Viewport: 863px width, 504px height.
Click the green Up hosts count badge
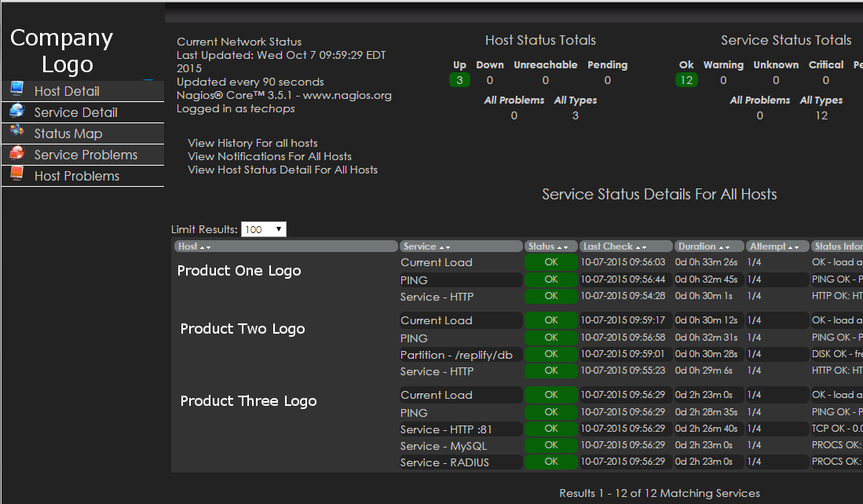pyautogui.click(x=459, y=80)
